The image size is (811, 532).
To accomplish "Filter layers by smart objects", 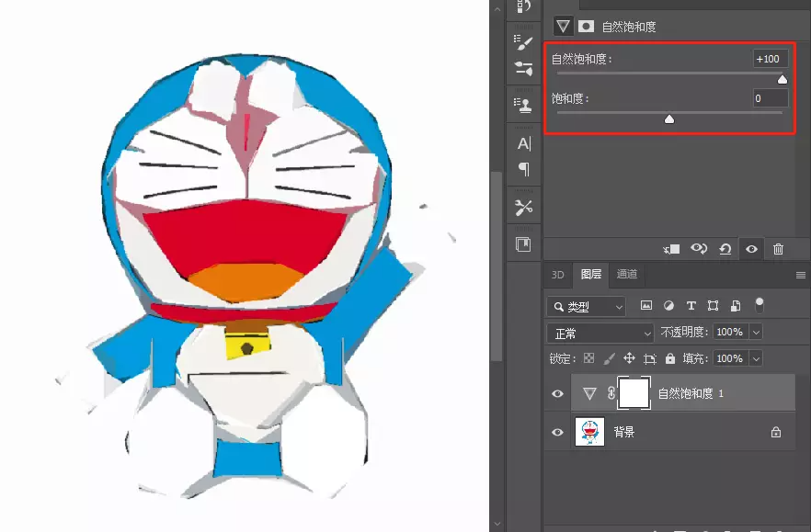I will tap(736, 306).
